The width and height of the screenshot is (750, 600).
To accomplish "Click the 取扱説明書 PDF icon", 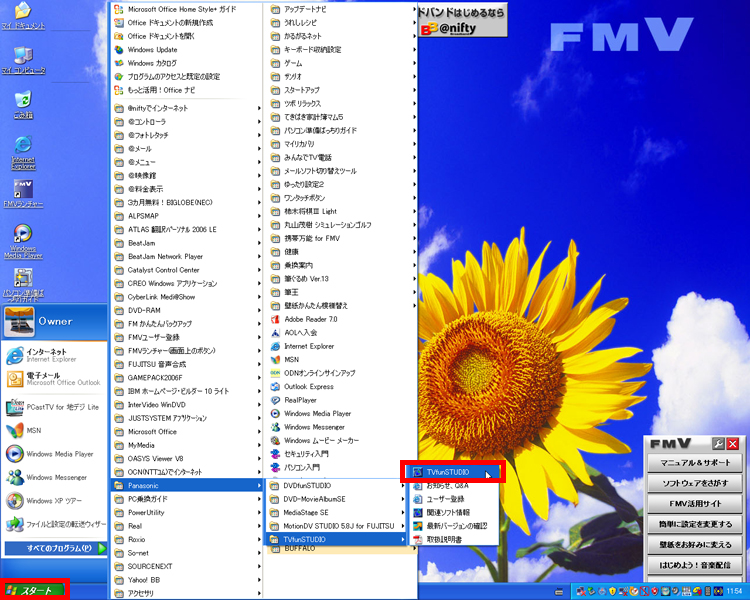I will [418, 539].
